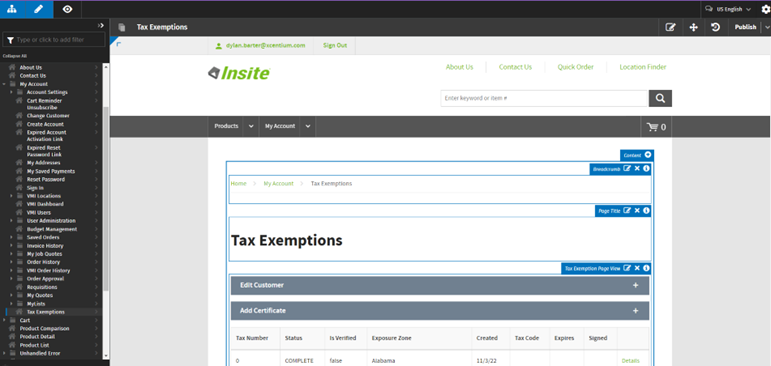771x366 pixels.
Task: Toggle preview mode eye icon
Action: 67,9
